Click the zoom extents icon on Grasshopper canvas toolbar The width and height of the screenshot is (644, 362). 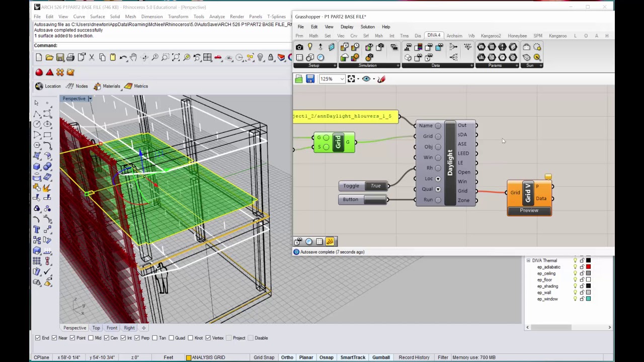pos(351,79)
